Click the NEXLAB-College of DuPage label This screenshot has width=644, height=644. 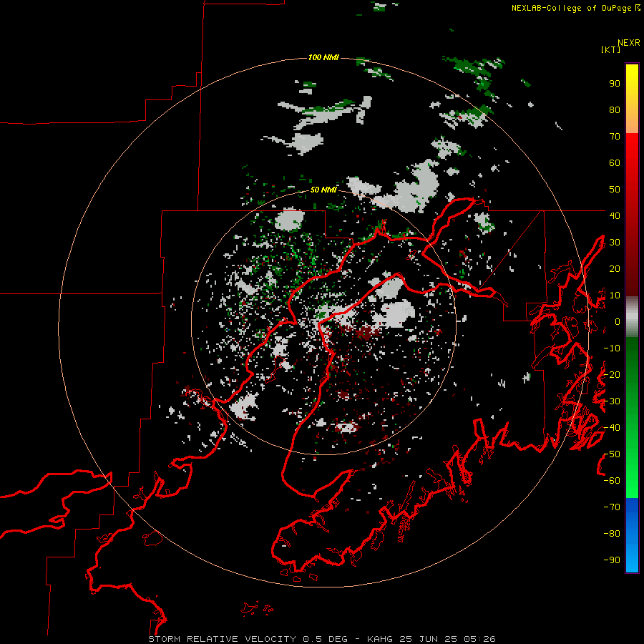click(x=571, y=8)
